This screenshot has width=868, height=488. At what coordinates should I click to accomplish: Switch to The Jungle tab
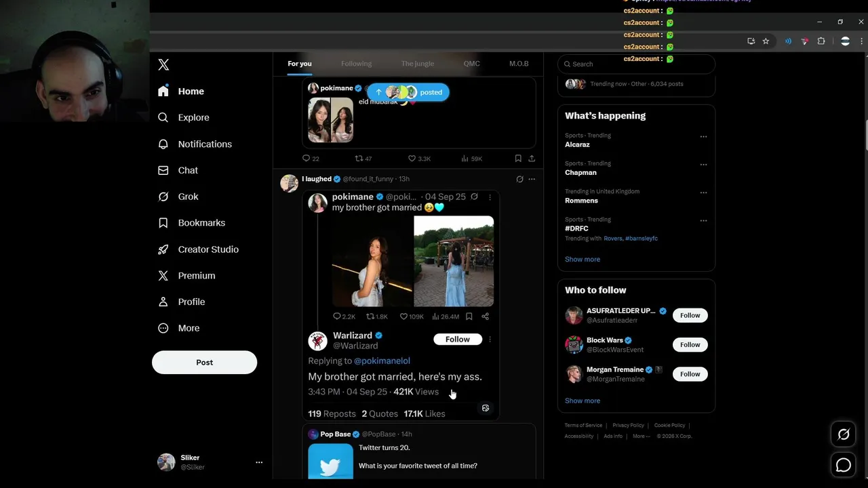(417, 64)
